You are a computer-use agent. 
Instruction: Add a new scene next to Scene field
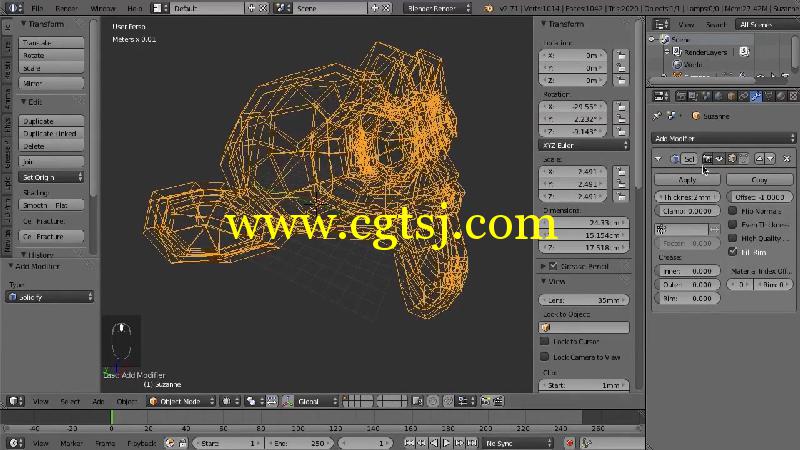pos(375,8)
